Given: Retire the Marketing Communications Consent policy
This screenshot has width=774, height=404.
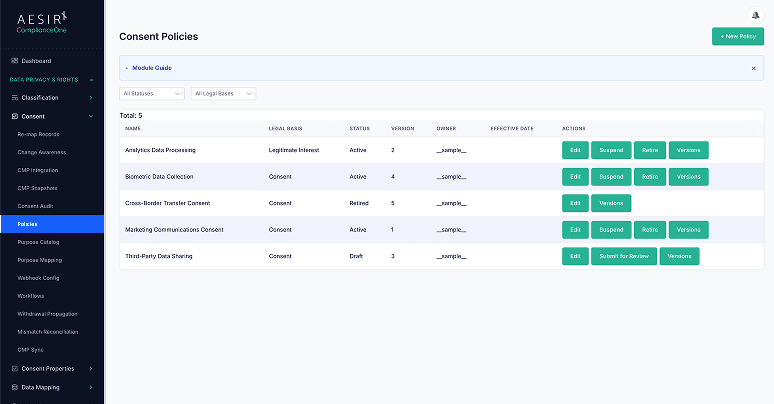Looking at the screenshot, I should click(x=650, y=230).
